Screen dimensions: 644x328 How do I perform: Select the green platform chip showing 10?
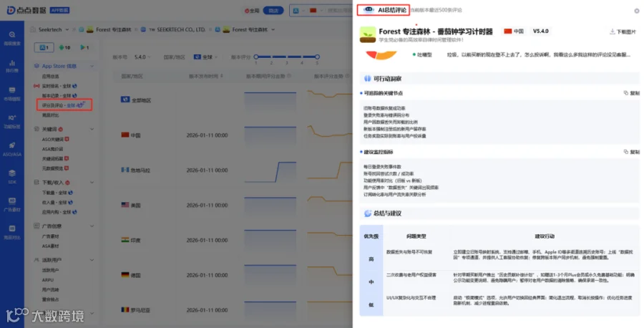[64, 48]
